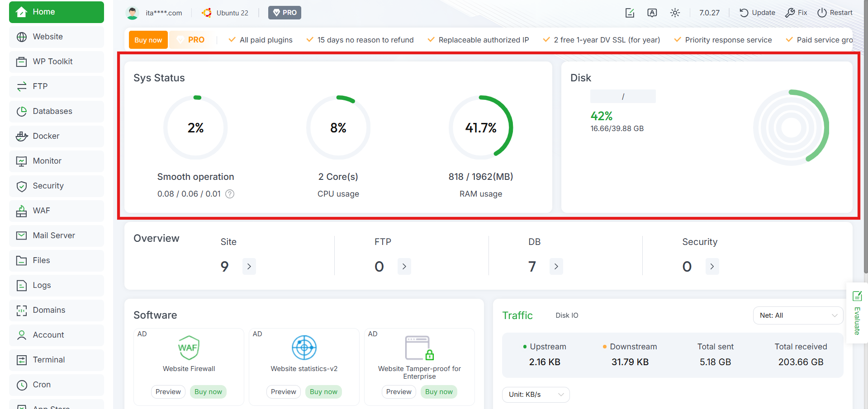Buy Website Tamper-proof for Enterprise
This screenshot has height=409, width=868.
[439, 392]
